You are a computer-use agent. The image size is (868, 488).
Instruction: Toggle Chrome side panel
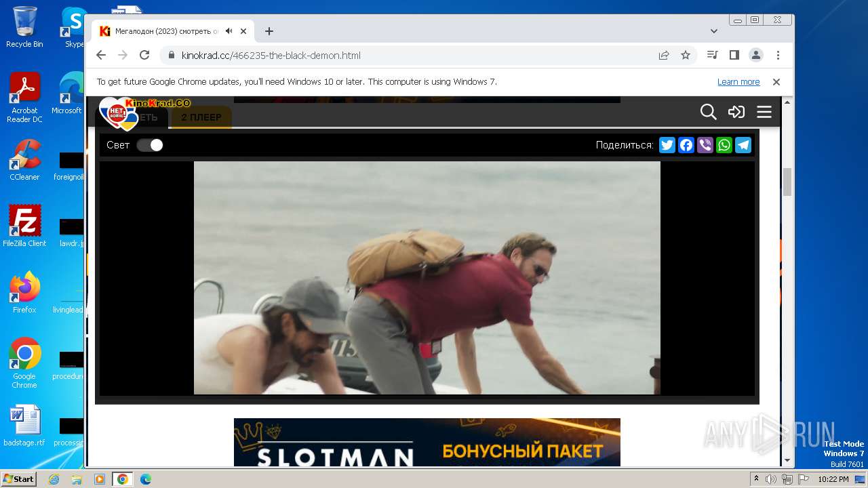[x=734, y=56]
